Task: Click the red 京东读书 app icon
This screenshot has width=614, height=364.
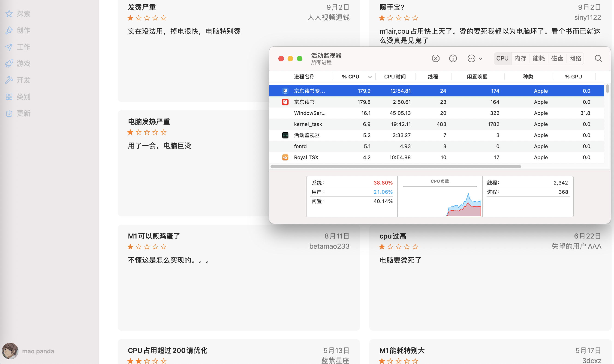Action: click(285, 102)
